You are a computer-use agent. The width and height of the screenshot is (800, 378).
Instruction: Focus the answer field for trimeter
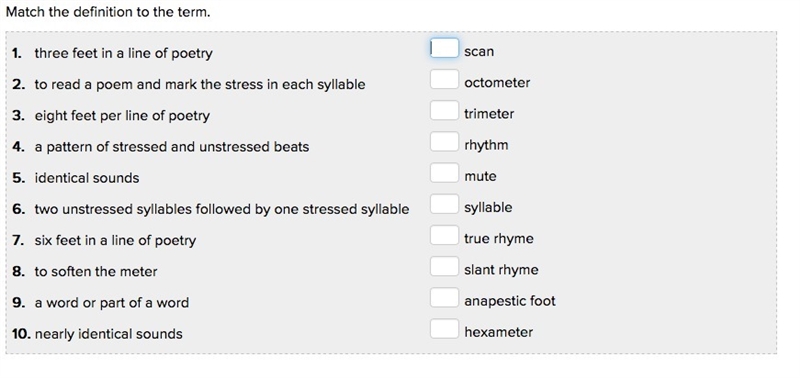[x=444, y=111]
